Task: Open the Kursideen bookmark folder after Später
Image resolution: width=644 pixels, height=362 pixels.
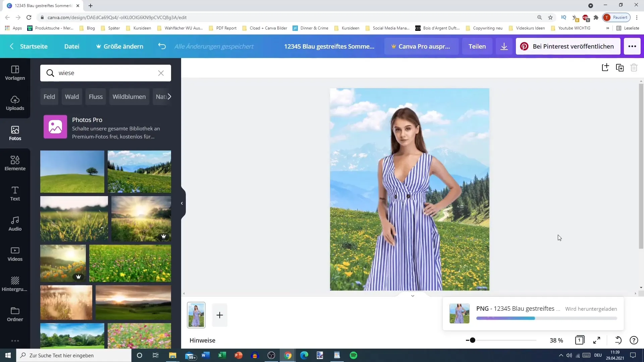Action: [139, 28]
